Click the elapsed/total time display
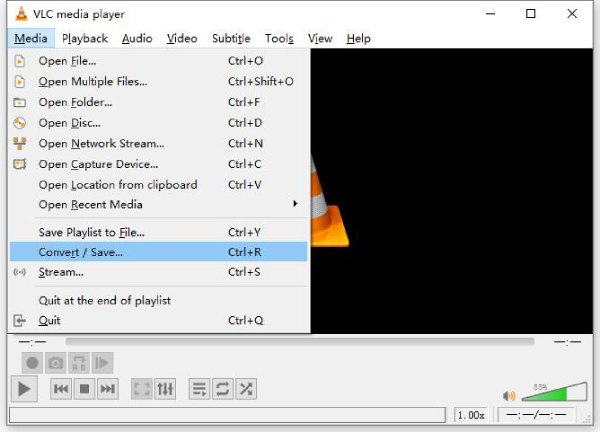Image resolution: width=600 pixels, height=432 pixels. point(536,415)
